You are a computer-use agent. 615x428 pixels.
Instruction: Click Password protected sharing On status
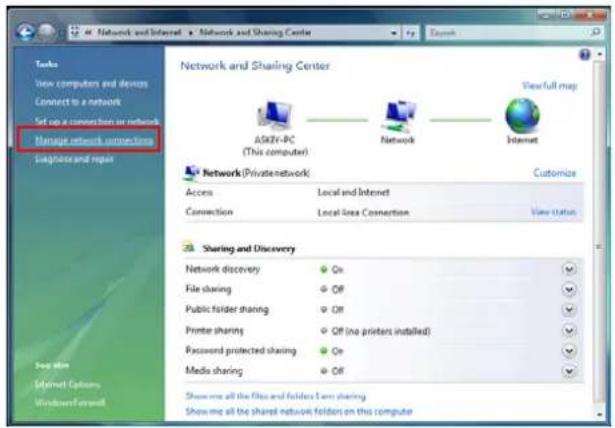pos(332,351)
